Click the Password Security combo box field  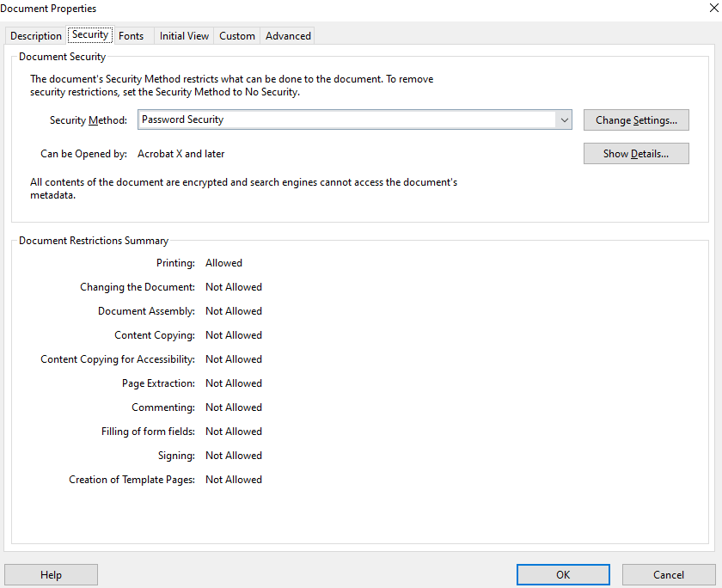[x=354, y=119]
